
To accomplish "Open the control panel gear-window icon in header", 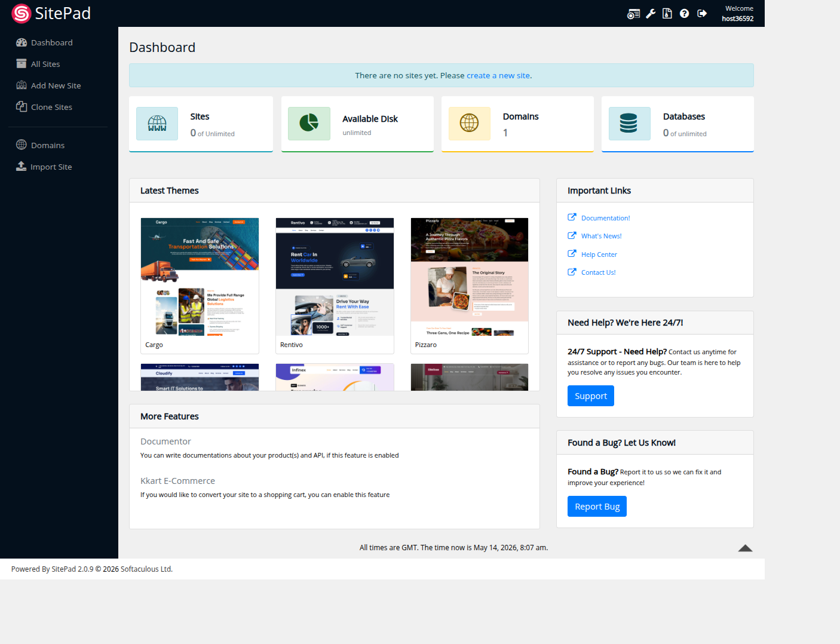I will (633, 14).
